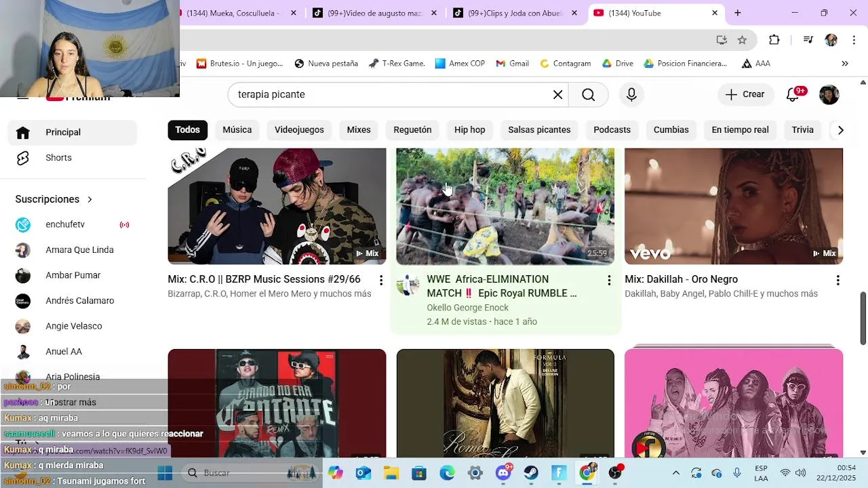The width and height of the screenshot is (868, 488).
Task: Open WWE Africa Elimination Match thumbnail
Action: 505,207
